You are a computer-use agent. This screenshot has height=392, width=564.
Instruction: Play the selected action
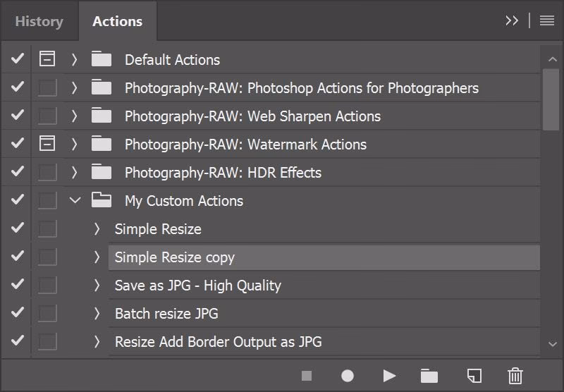389,376
